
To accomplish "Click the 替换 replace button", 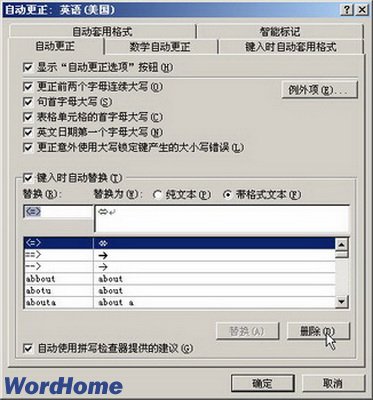I will tap(247, 331).
